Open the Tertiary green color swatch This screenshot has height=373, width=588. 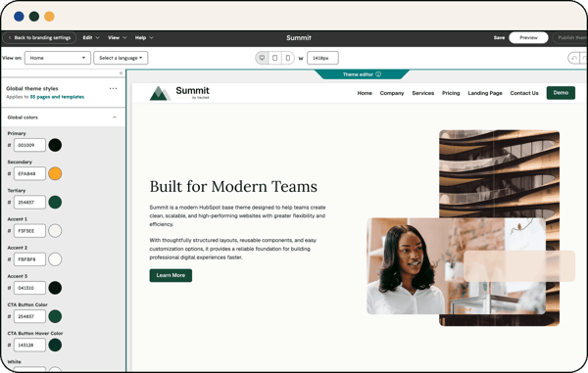click(x=55, y=203)
